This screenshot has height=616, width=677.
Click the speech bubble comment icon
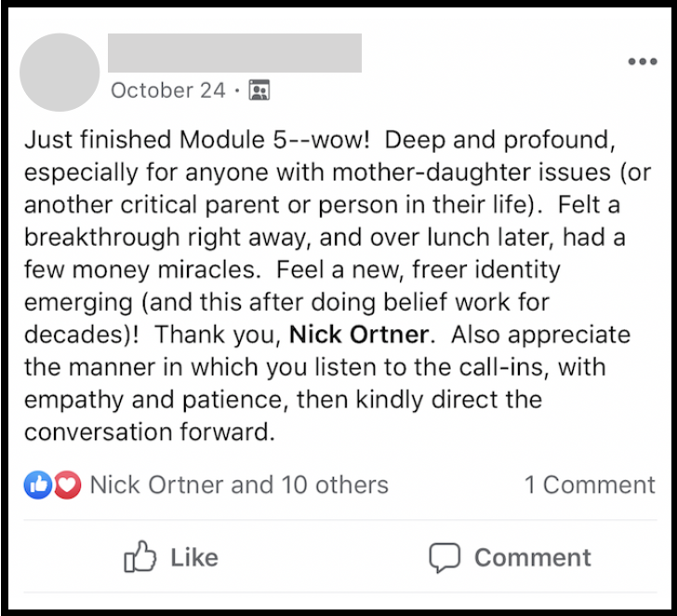point(445,557)
